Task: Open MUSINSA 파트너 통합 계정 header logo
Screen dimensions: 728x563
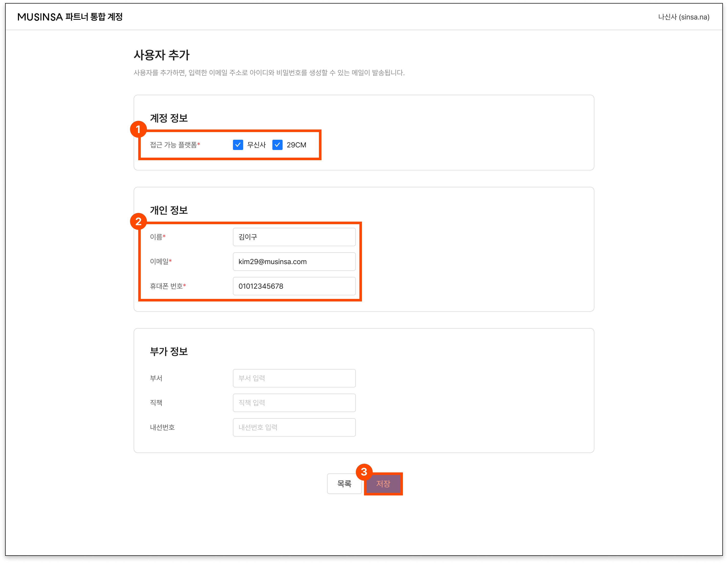Action: [70, 17]
